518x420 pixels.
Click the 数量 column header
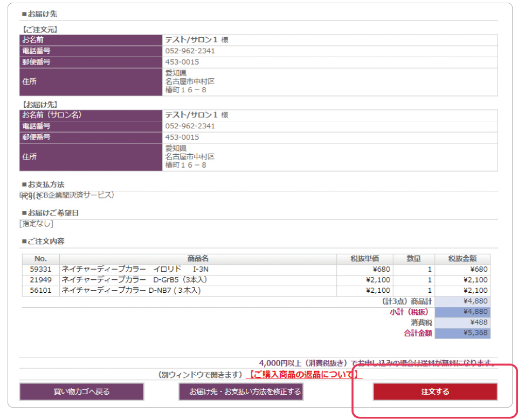pos(413,259)
